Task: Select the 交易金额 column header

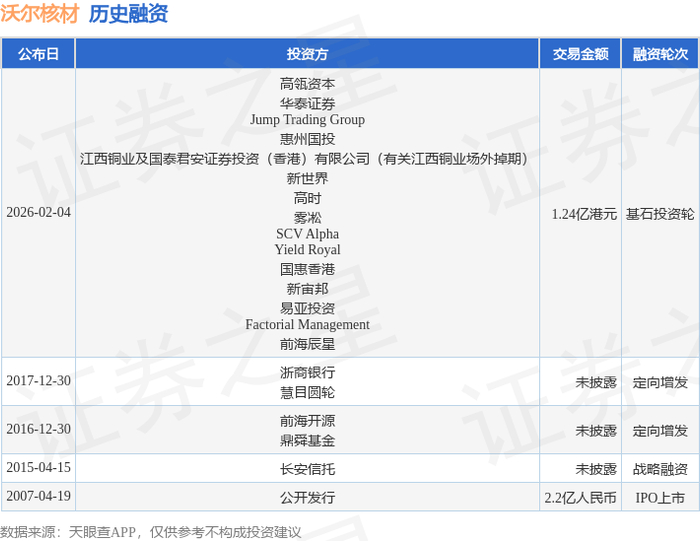Action: coord(580,54)
